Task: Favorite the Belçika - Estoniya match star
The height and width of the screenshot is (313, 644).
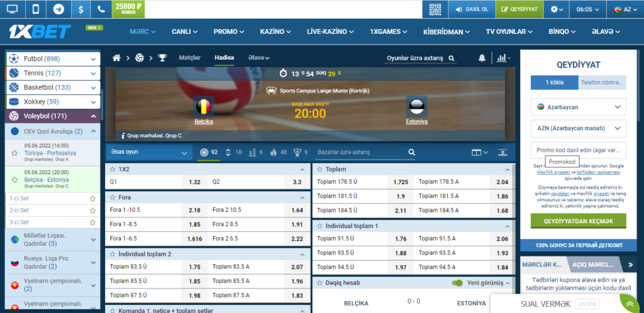Action: tap(15, 180)
